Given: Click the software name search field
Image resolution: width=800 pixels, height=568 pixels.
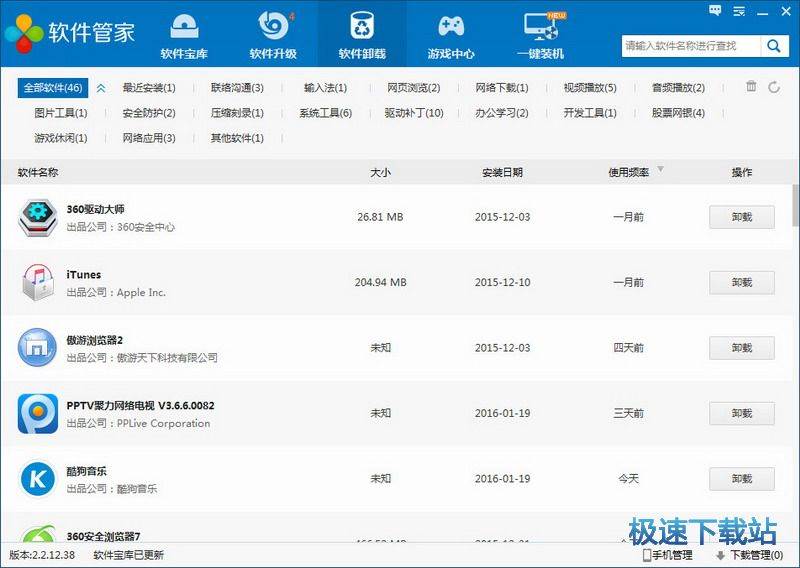Looking at the screenshot, I should pos(690,46).
